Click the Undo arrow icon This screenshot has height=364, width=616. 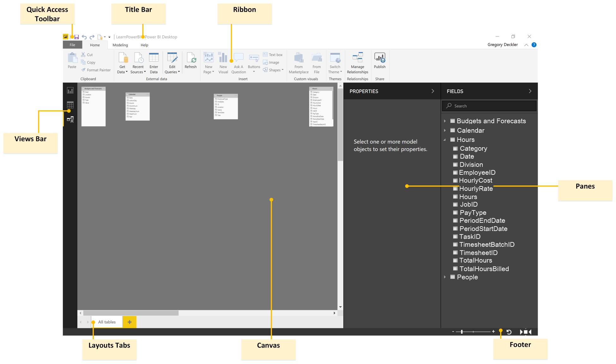(84, 37)
